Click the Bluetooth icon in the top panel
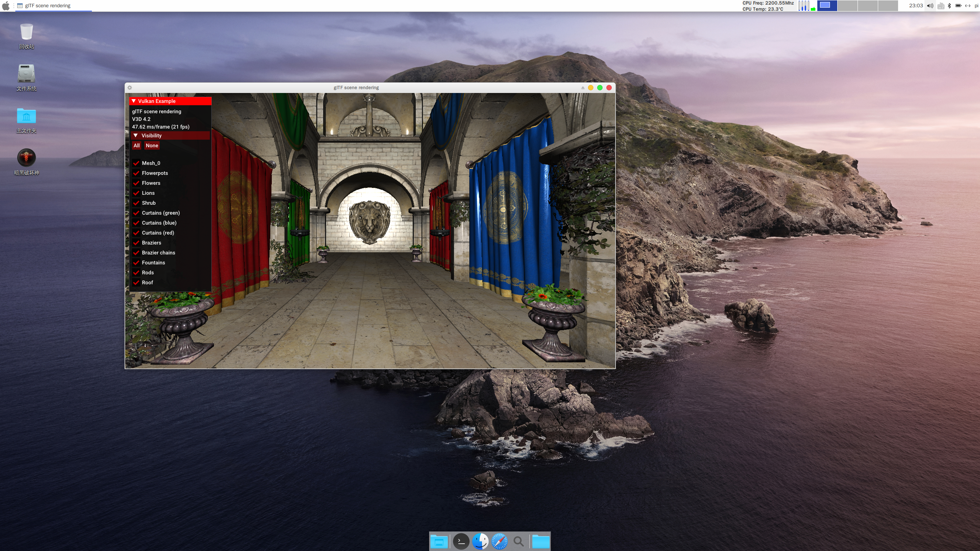Viewport: 980px width, 551px height. coord(949,6)
